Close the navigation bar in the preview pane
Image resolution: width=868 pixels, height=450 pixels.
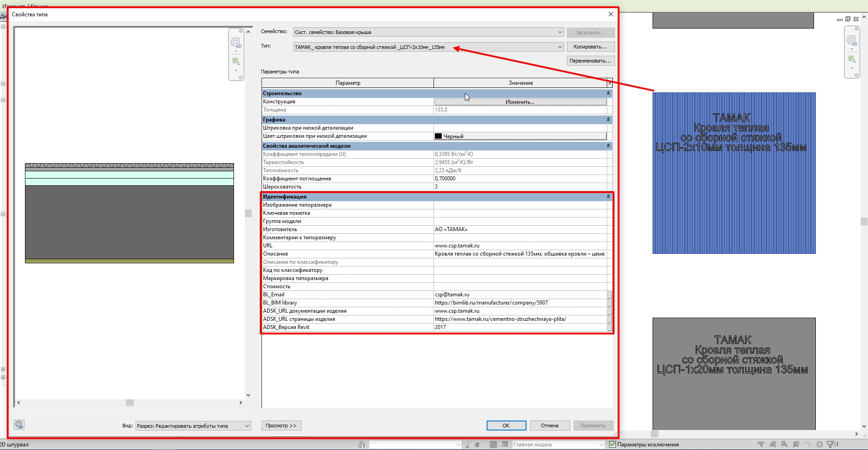pos(241,31)
